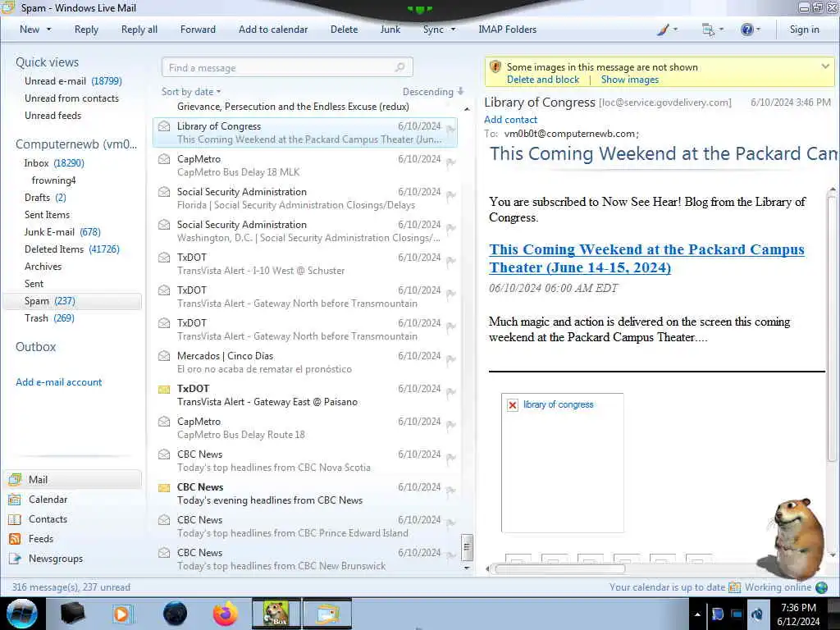
Task: Open dropdown arrow next to paintbrush icon
Action: 675,30
